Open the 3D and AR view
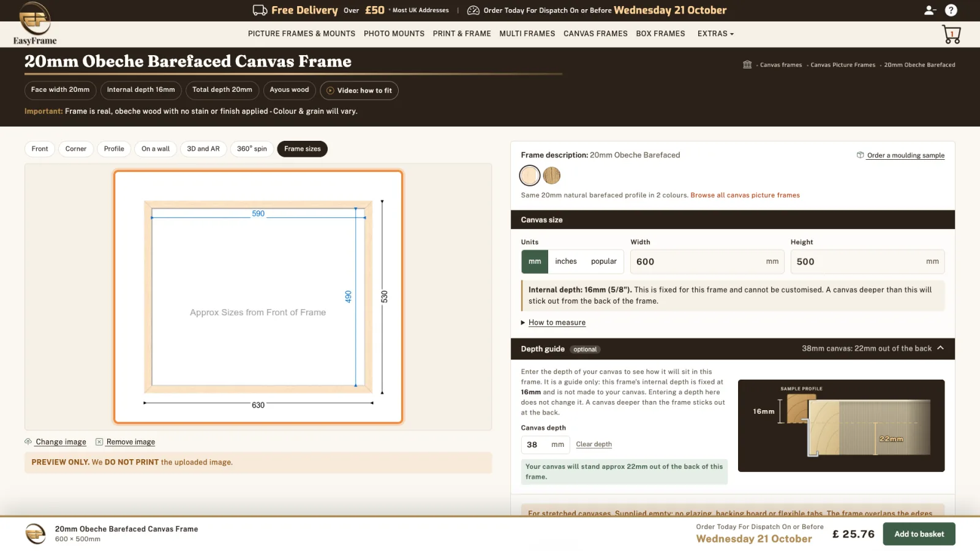The width and height of the screenshot is (980, 551). pyautogui.click(x=203, y=149)
